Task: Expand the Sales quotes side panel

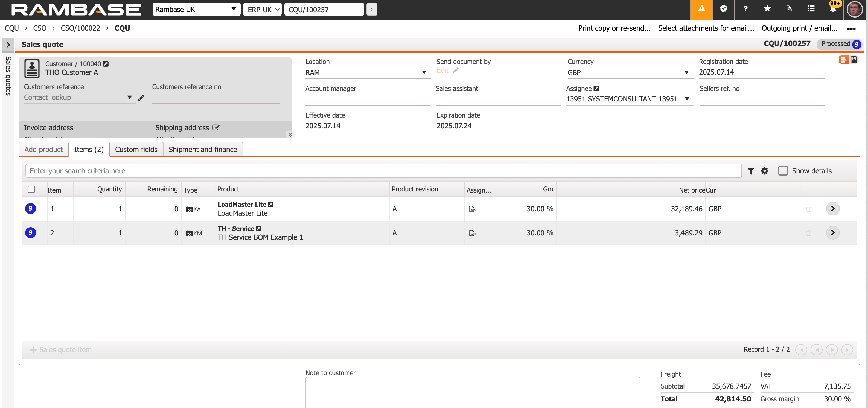Action: [8, 45]
